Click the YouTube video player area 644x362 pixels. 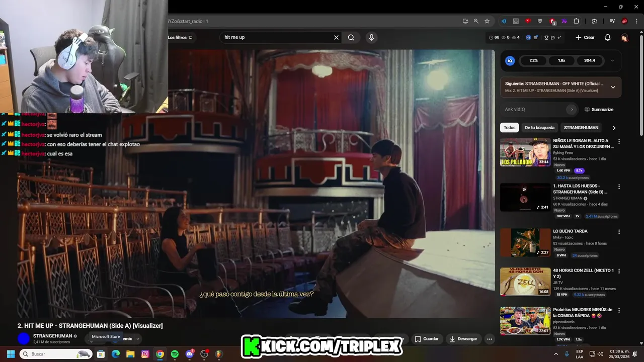tap(256, 184)
